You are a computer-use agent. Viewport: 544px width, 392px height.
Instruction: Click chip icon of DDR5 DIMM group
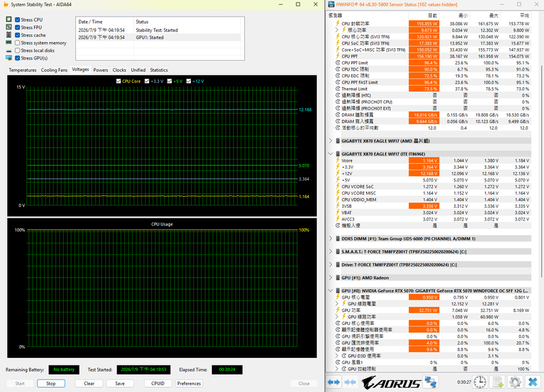pyautogui.click(x=338, y=239)
